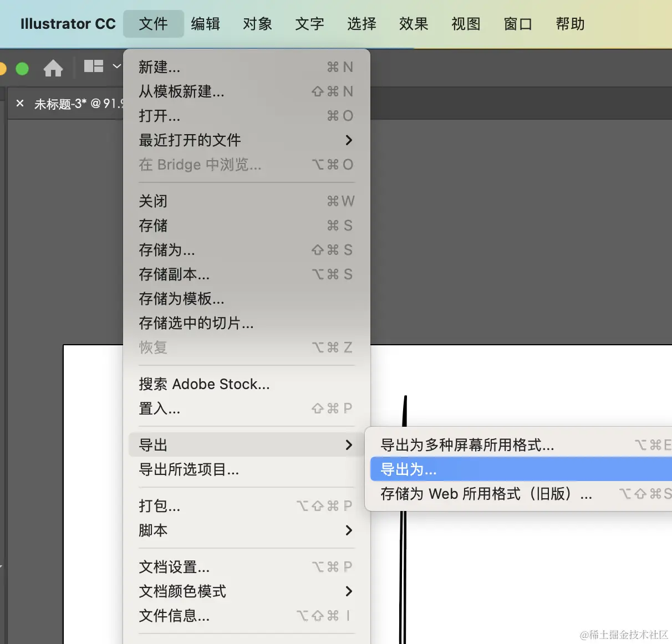The height and width of the screenshot is (644, 672).
Task: Open the workspace layout switcher icon
Action: pyautogui.click(x=94, y=67)
